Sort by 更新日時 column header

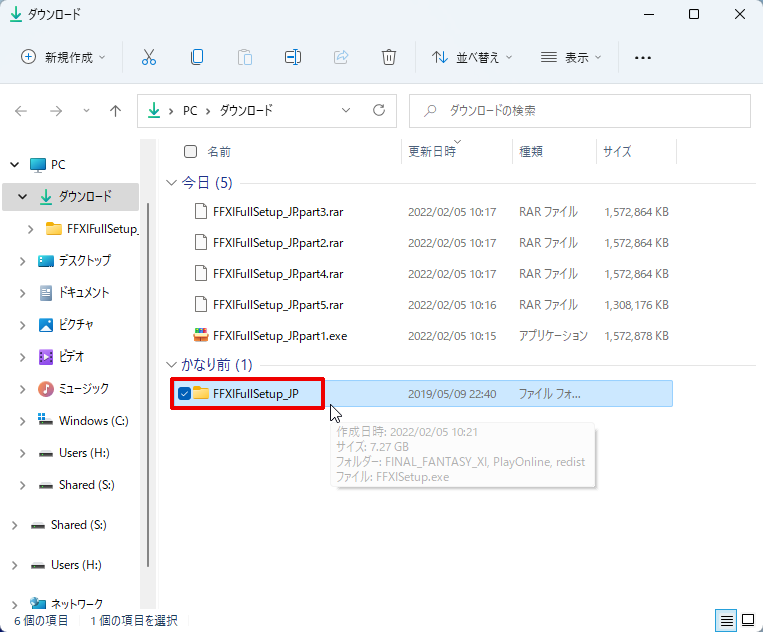(432, 152)
